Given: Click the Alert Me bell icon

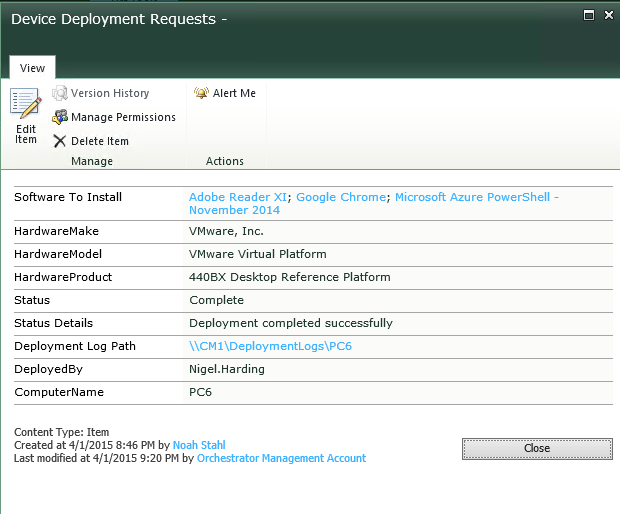Looking at the screenshot, I should click(x=201, y=93).
